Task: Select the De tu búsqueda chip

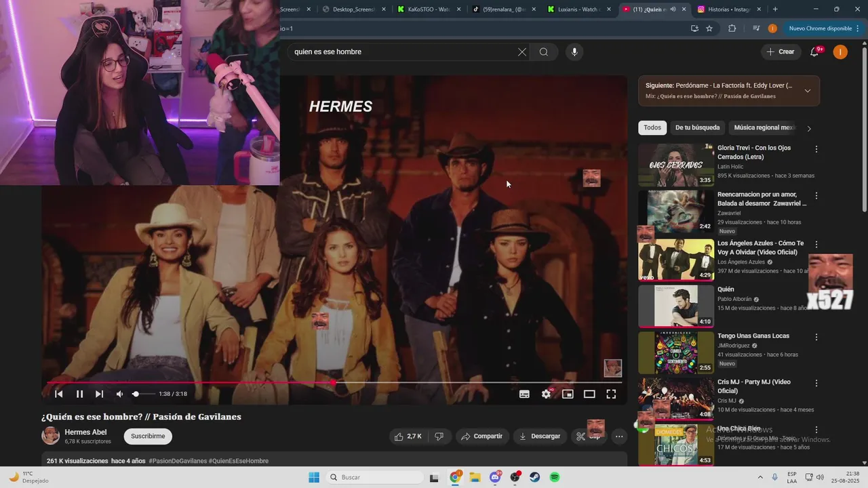Action: pos(697,127)
